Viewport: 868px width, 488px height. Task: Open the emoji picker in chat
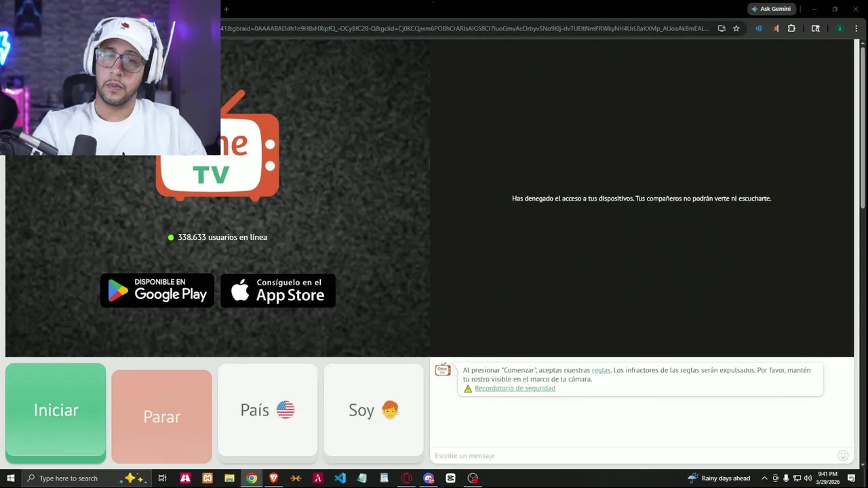[x=843, y=455]
